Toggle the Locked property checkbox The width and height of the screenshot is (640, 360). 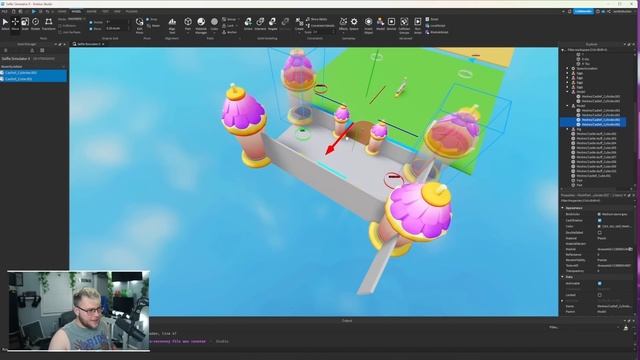(x=600, y=295)
